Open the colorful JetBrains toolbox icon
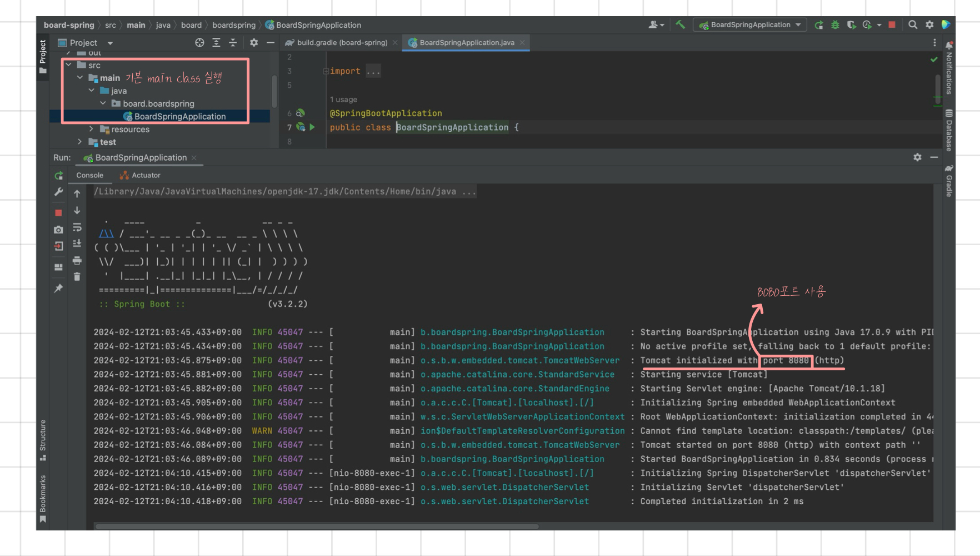Viewport: 980px width, 556px height. pos(946,24)
